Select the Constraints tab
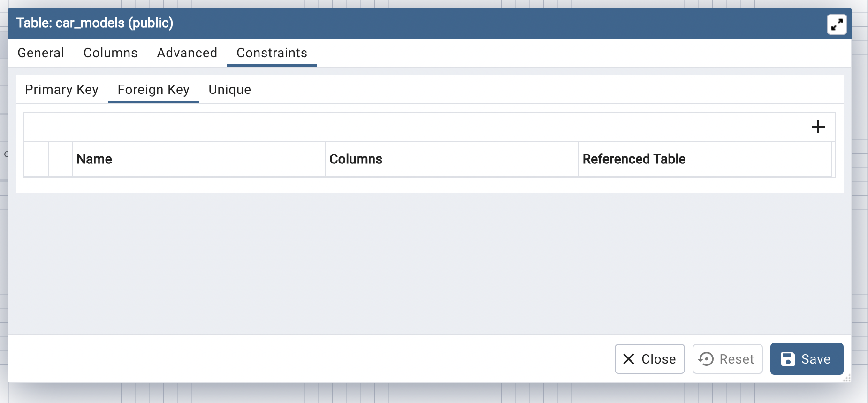The height and width of the screenshot is (403, 868). (x=272, y=53)
